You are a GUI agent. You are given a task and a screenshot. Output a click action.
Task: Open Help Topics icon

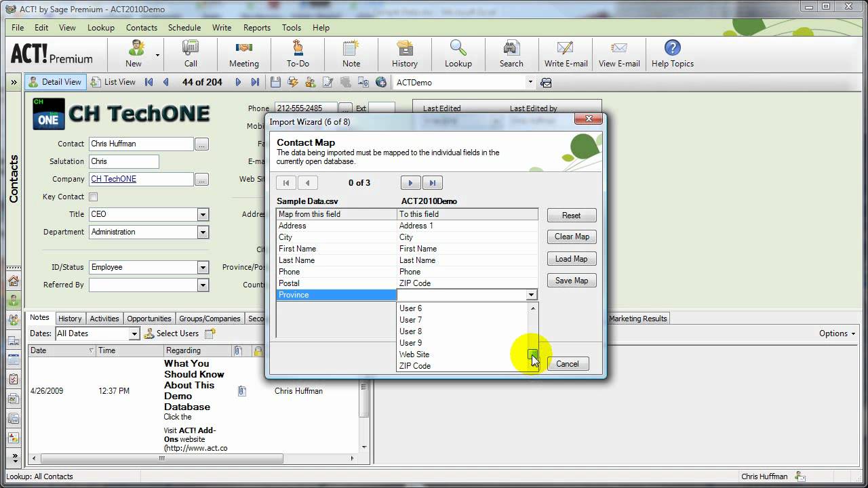672,48
